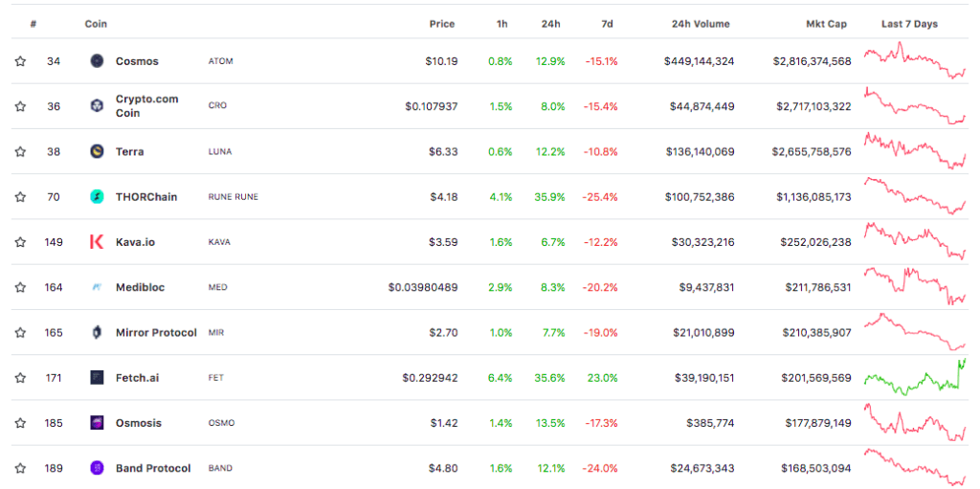Click the Mirror Protocol logo icon
Image resolution: width=980 pixels, height=489 pixels.
pos(97,333)
